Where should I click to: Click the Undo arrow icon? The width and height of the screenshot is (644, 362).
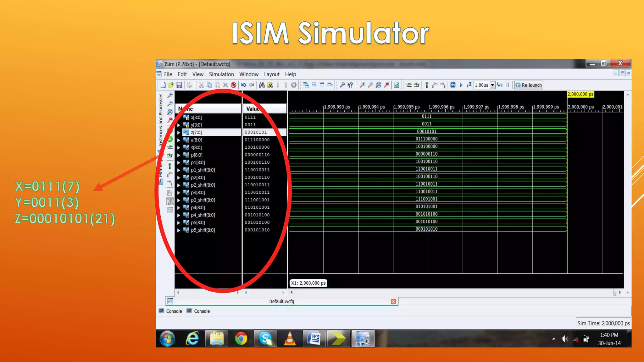(243, 85)
